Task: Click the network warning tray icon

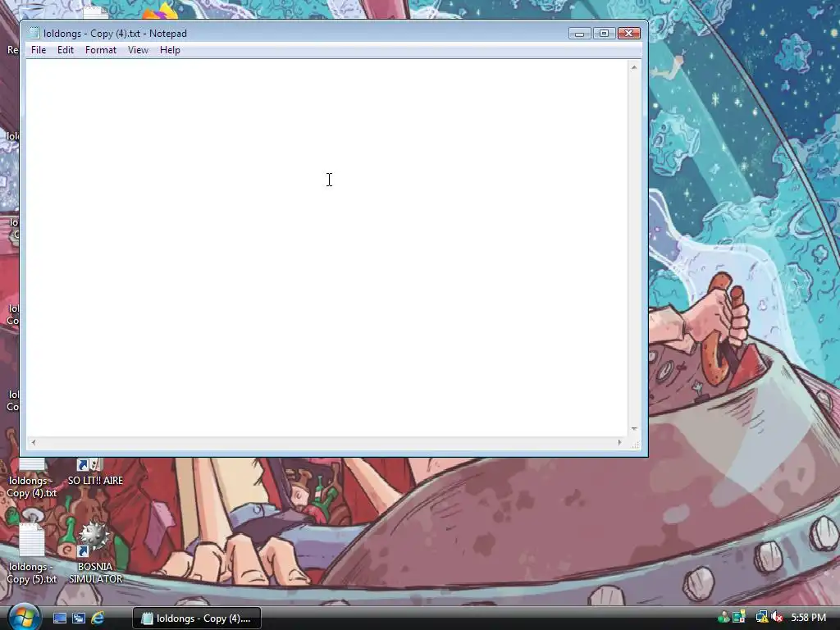Action: [761, 618]
